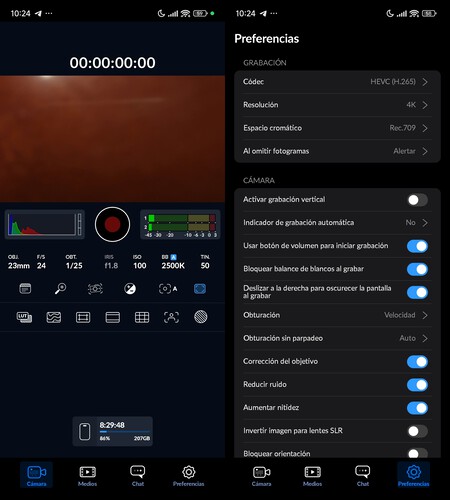Open Obturación sin parpadeo Auto options
Image resolution: width=450 pixels, height=500 pixels.
[x=337, y=338]
